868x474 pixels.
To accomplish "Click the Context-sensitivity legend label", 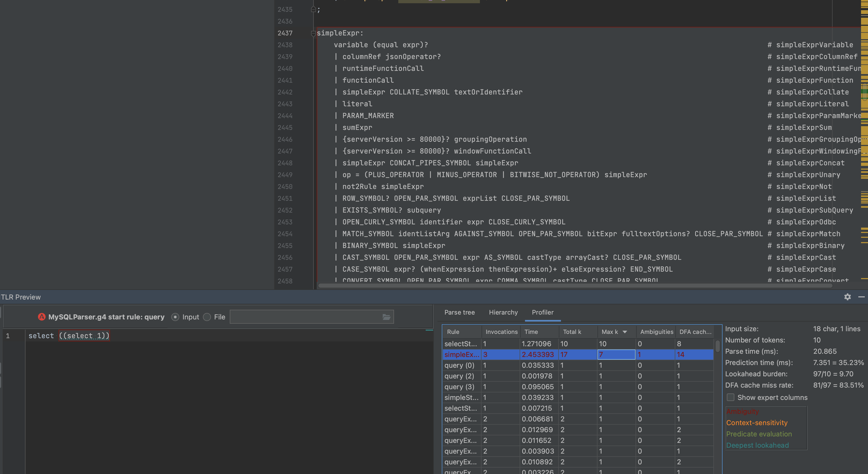I will pos(757,423).
